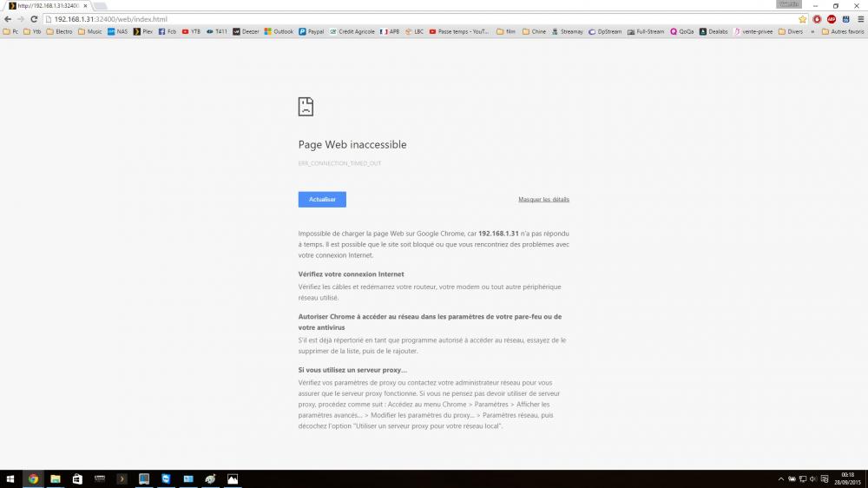
Task: Open the AdBlock Plus extension icon
Action: point(831,19)
